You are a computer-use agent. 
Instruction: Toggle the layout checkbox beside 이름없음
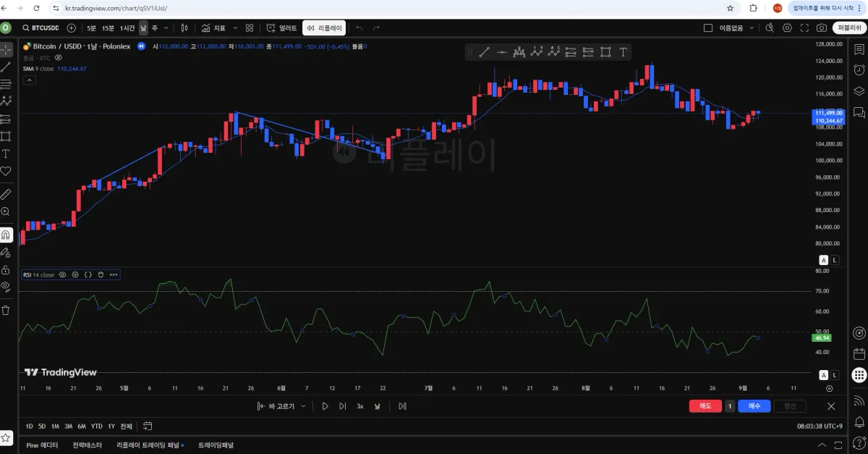(x=708, y=28)
